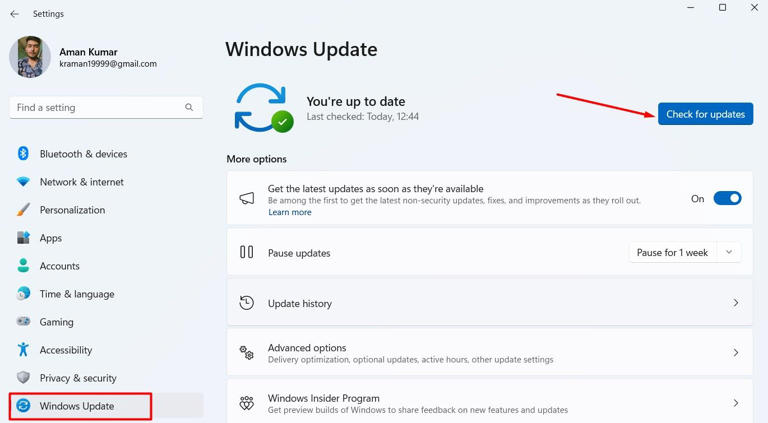
Task: Click the Bluetooth & devices icon
Action: (x=23, y=154)
